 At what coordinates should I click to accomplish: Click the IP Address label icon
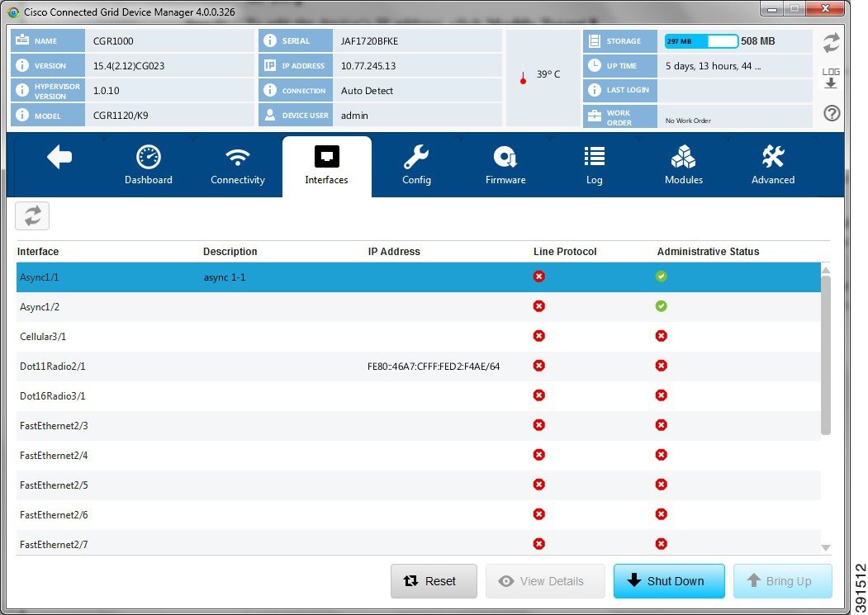click(x=270, y=65)
